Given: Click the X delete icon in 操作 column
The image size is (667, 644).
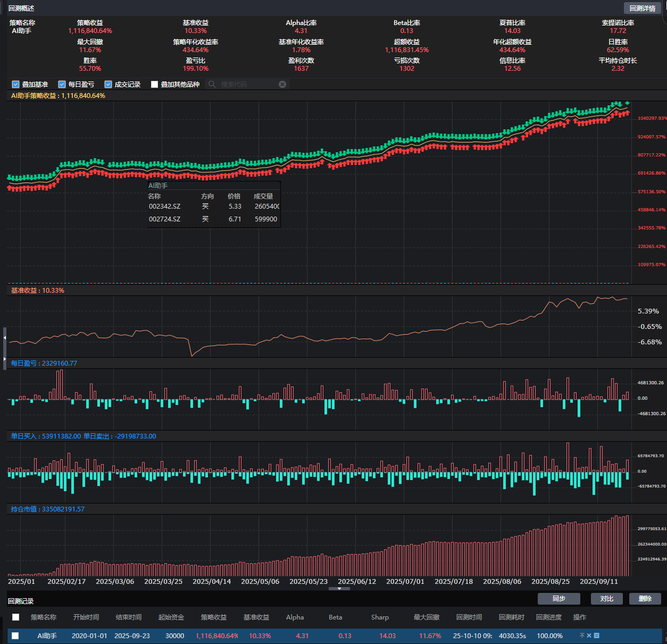Looking at the screenshot, I should coord(589,635).
